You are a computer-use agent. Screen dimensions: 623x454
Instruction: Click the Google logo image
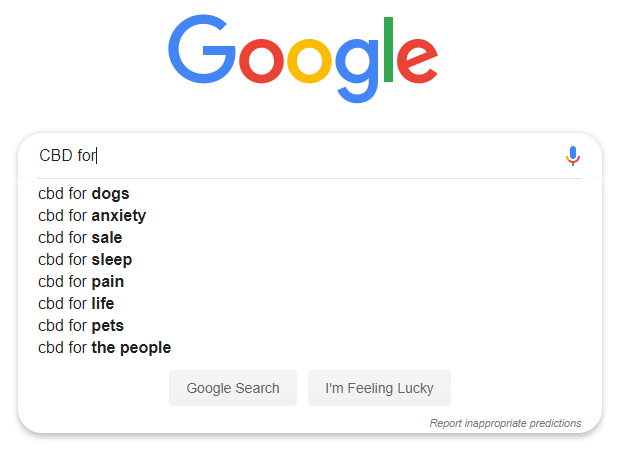click(303, 58)
